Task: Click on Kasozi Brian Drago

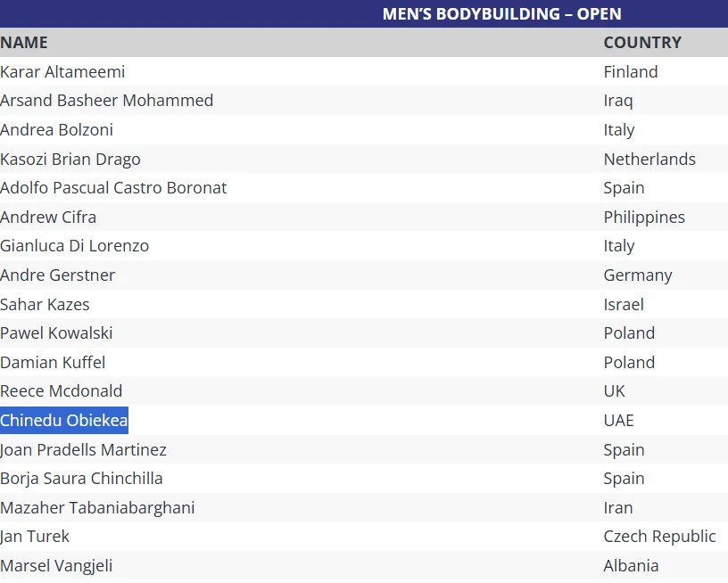Action: (70, 159)
